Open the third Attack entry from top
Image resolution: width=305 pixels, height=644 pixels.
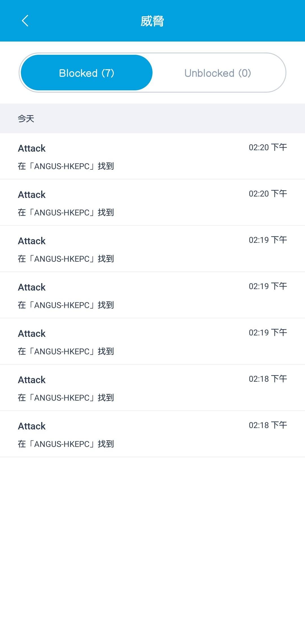point(152,249)
